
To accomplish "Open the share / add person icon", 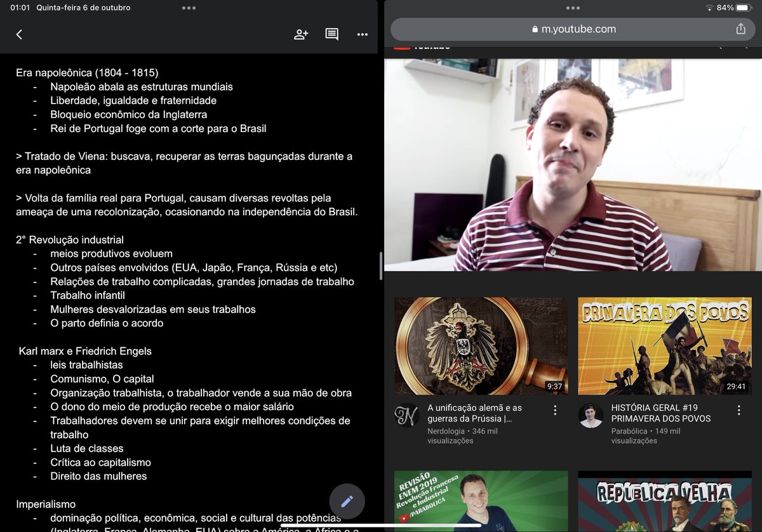I will point(301,34).
